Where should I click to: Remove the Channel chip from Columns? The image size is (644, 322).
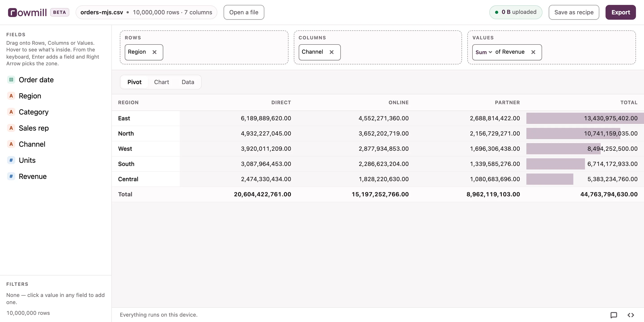(x=331, y=52)
